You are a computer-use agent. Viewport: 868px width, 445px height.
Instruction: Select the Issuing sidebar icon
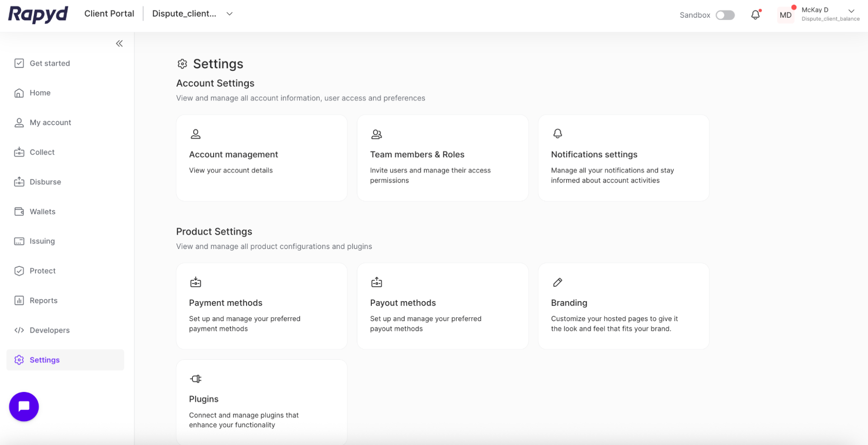[x=19, y=241]
